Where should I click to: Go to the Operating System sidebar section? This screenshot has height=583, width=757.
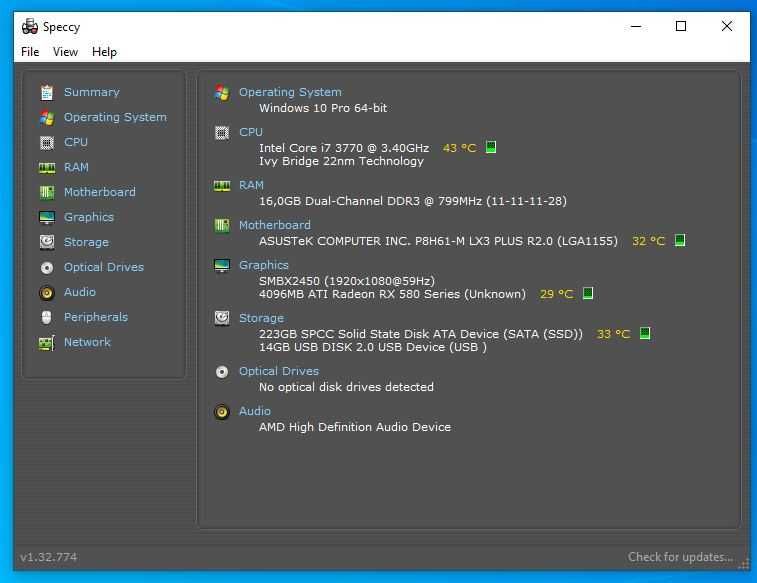115,117
